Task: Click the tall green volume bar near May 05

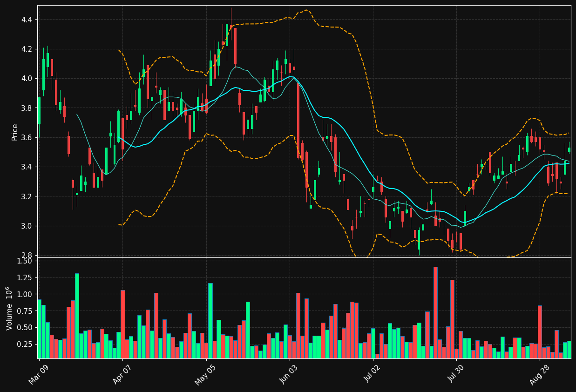Action: (210, 321)
